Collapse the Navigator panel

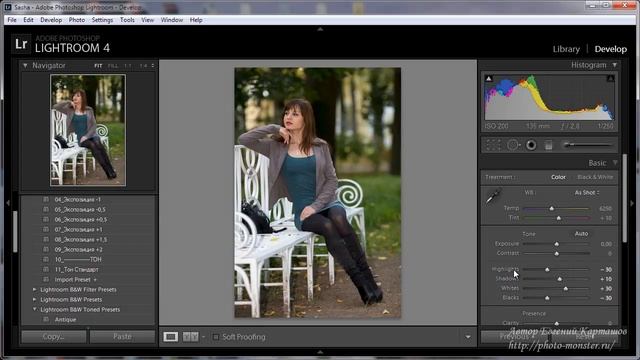click(25, 65)
